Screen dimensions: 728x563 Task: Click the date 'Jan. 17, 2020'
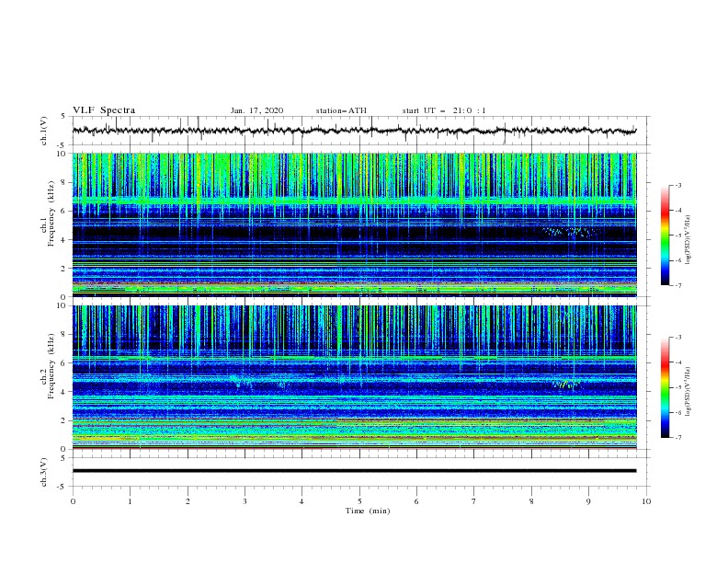point(256,110)
